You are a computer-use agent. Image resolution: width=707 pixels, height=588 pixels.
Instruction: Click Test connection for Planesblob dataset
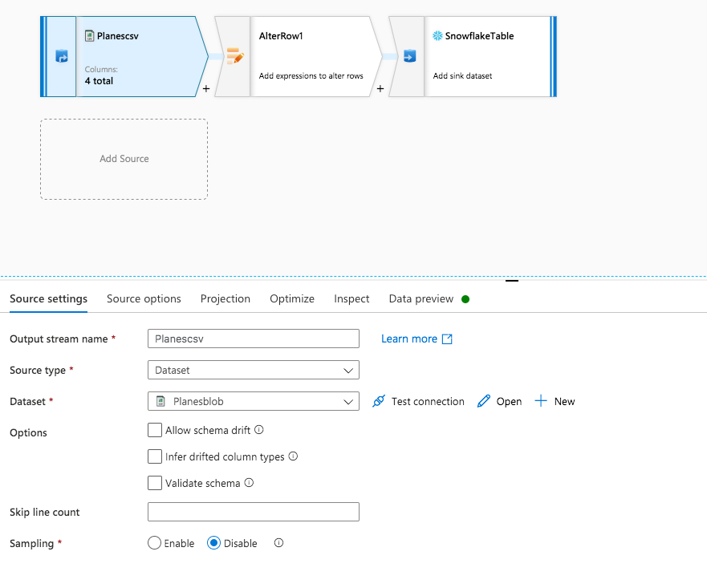[378, 401]
